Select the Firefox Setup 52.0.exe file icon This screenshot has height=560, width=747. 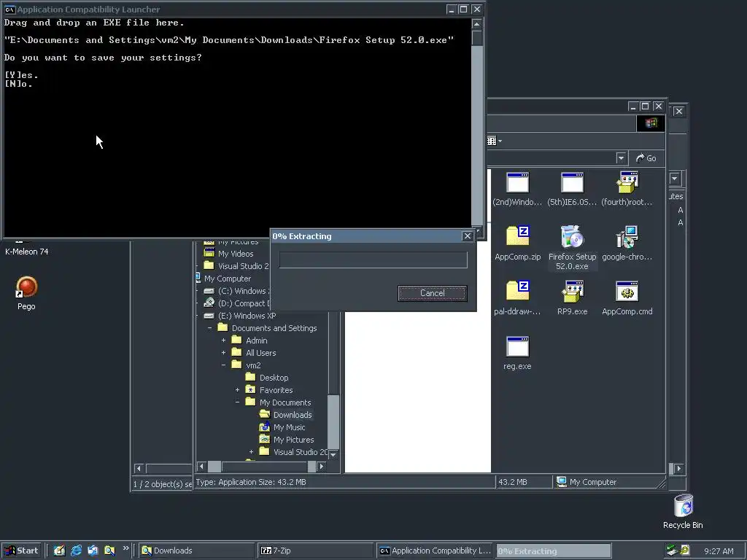point(572,237)
